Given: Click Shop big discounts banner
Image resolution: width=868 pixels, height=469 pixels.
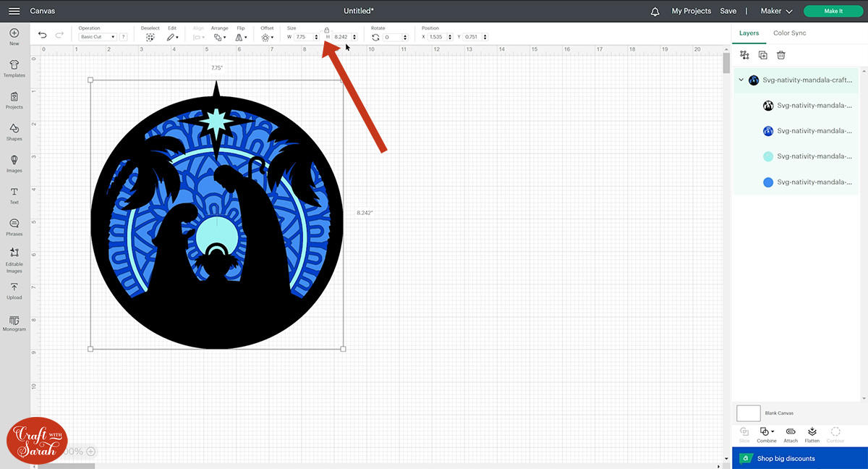Looking at the screenshot, I should pos(800,458).
